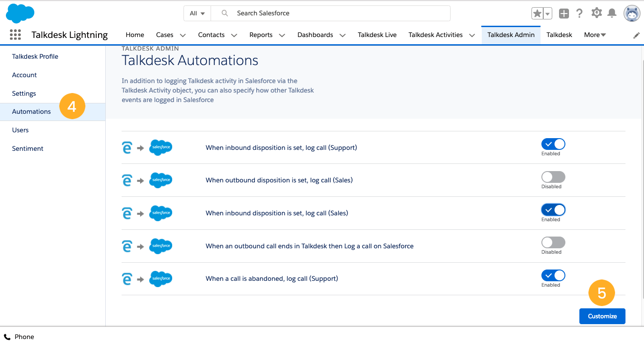This screenshot has height=344, width=644.
Task: Open the Talkdesk tab
Action: [x=559, y=35]
